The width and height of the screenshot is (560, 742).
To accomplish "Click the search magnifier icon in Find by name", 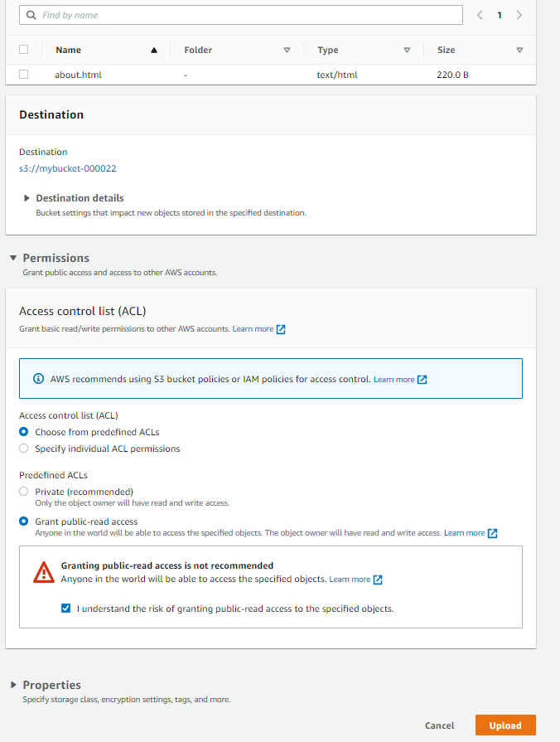I will (31, 15).
